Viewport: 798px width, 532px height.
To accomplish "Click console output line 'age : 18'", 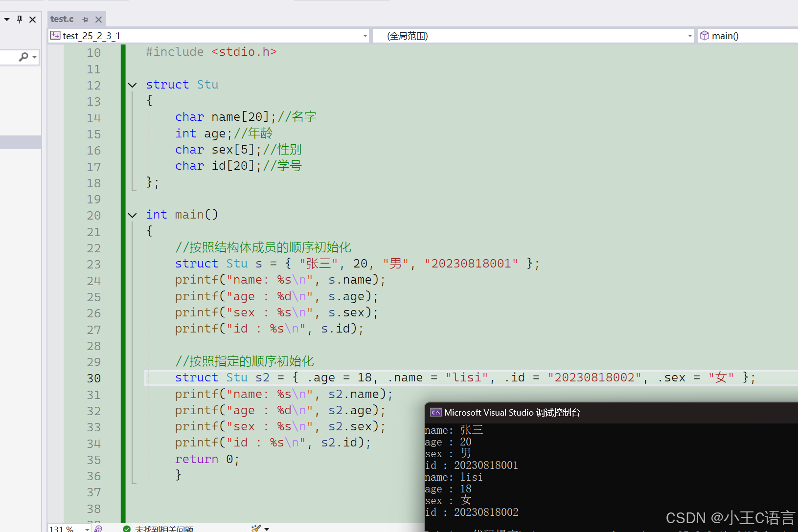I will pos(448,489).
